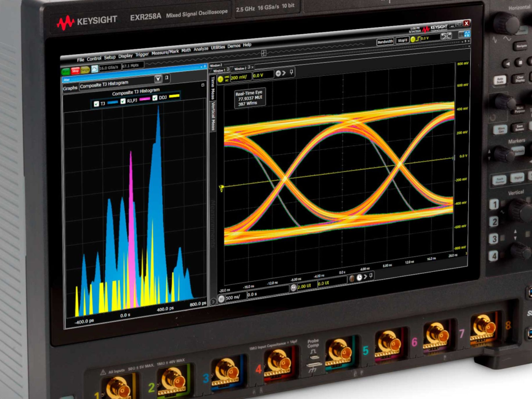This screenshot has height=399, width=532.
Task: Disable the DDJ histogram checkbox
Action: [x=154, y=99]
